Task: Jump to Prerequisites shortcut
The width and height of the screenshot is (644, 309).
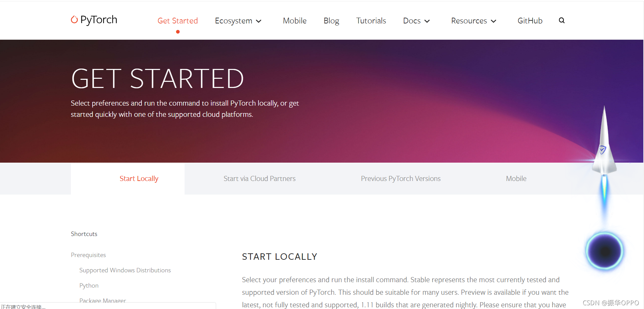Action: coord(88,255)
